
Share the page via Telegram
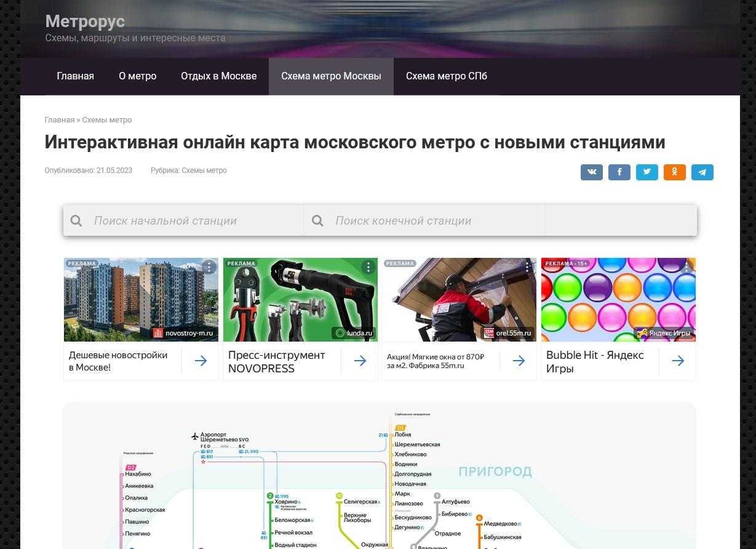point(702,172)
